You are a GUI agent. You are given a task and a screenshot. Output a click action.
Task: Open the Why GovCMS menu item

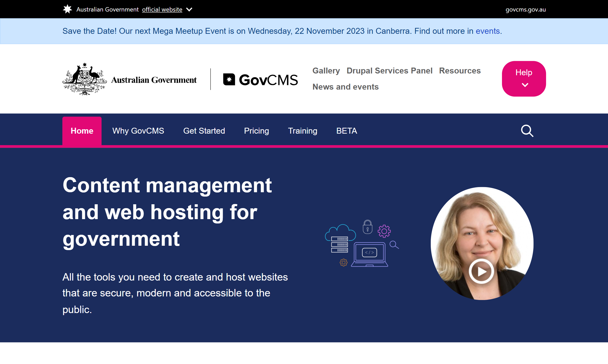(138, 131)
